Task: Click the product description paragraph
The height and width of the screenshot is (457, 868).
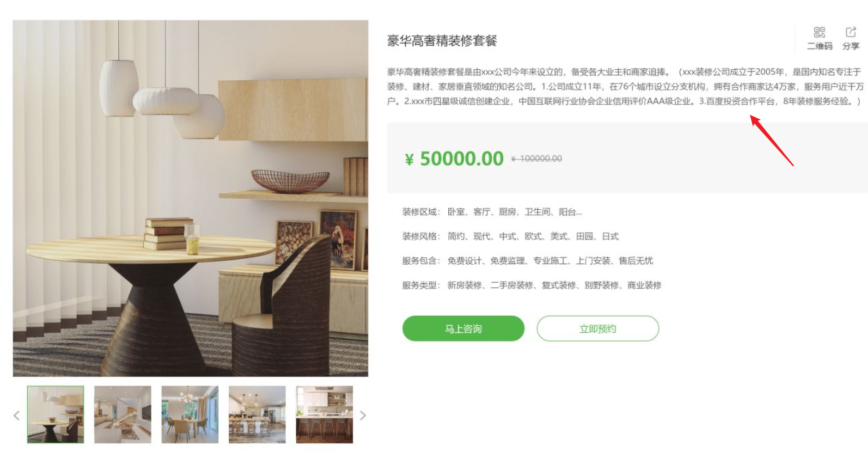Action: point(626,86)
